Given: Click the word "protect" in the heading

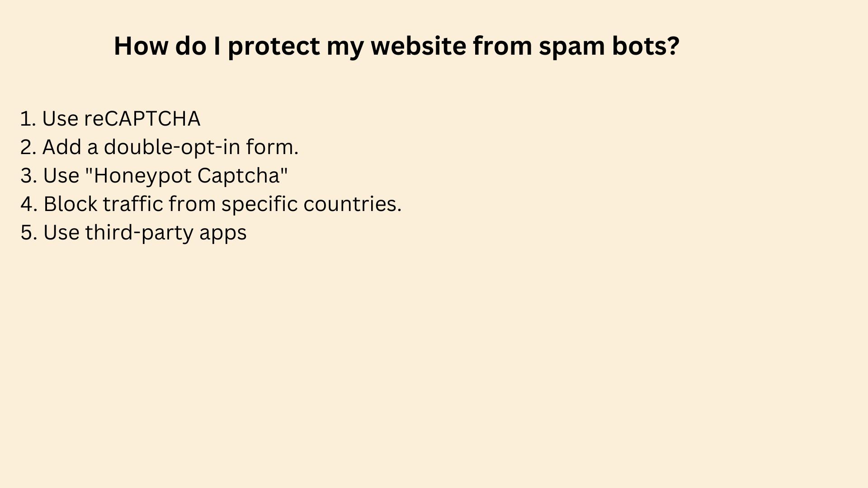Looking at the screenshot, I should [274, 46].
